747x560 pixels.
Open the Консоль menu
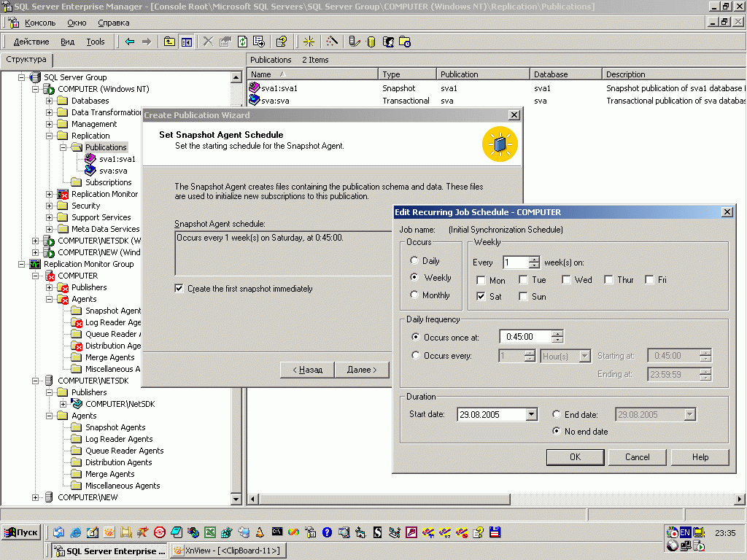click(40, 23)
